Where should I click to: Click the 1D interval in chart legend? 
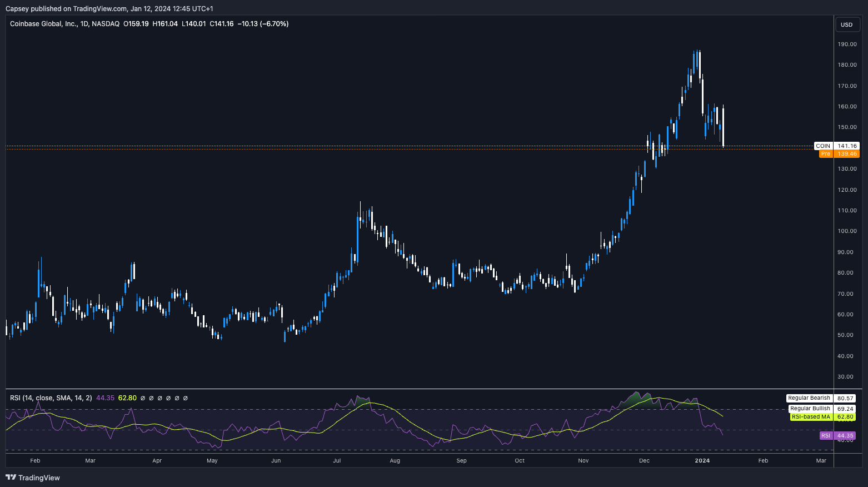tap(84, 24)
